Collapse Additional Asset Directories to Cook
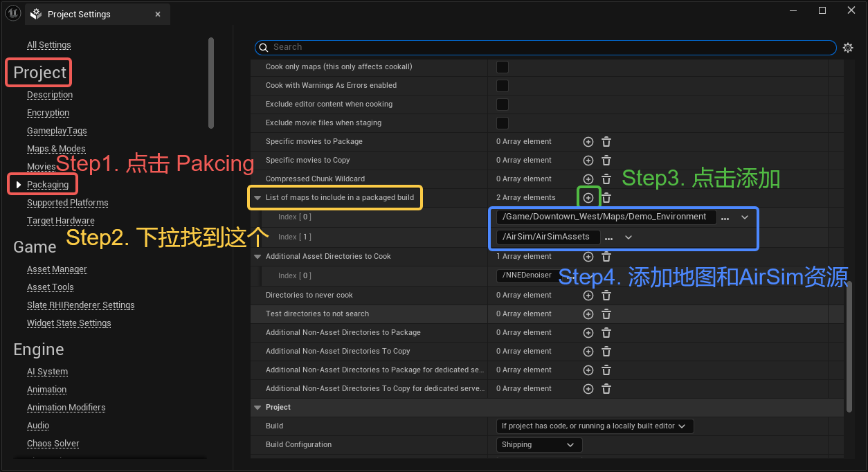The height and width of the screenshot is (472, 868). 257,257
